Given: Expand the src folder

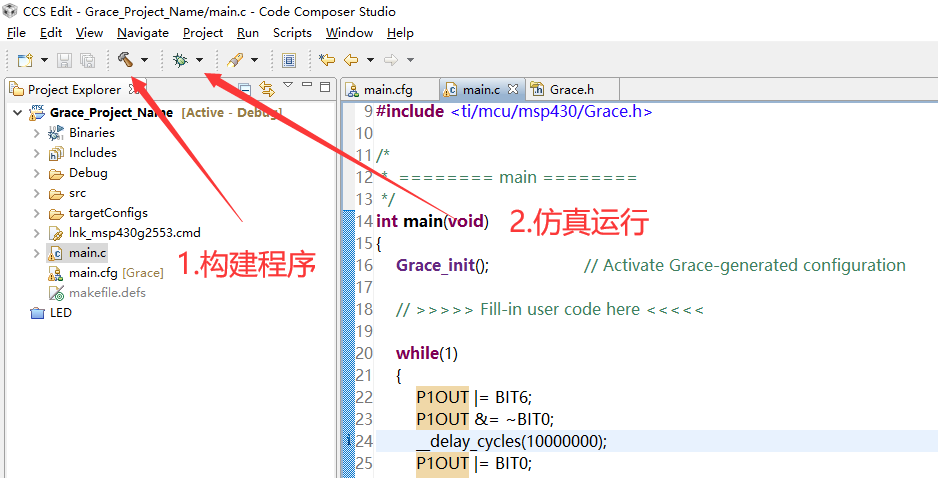Looking at the screenshot, I should [37, 193].
